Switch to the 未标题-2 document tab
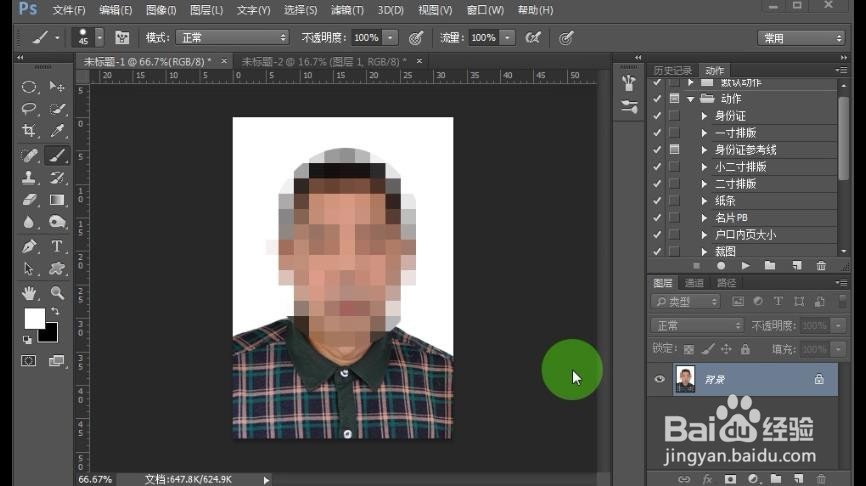The image size is (866, 486). click(x=324, y=61)
